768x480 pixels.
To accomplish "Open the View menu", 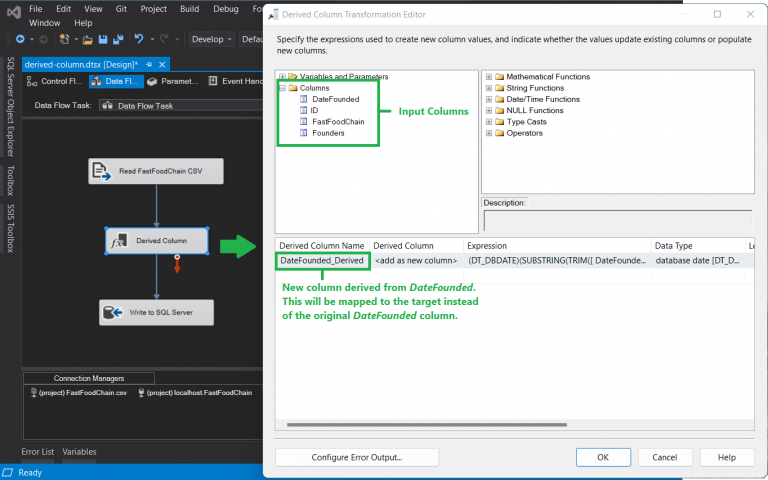I will tap(93, 9).
